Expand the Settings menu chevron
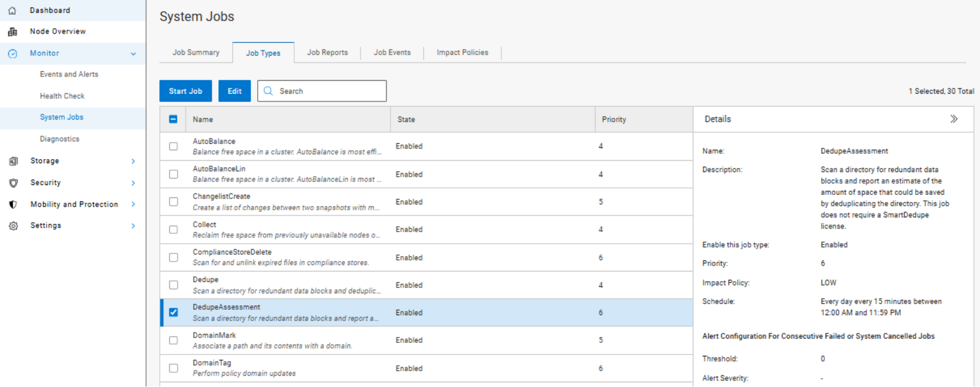 click(x=133, y=226)
